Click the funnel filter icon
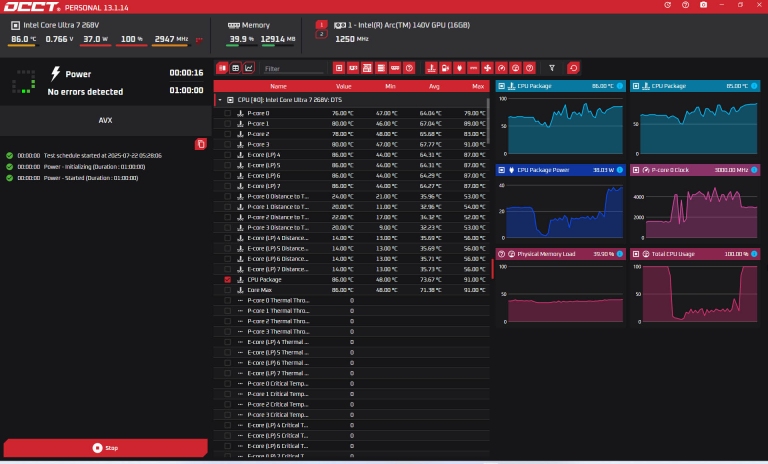 tap(552, 68)
